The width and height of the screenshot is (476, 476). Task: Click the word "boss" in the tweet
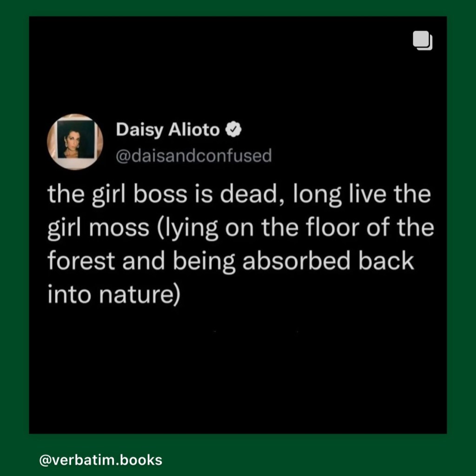click(x=155, y=194)
